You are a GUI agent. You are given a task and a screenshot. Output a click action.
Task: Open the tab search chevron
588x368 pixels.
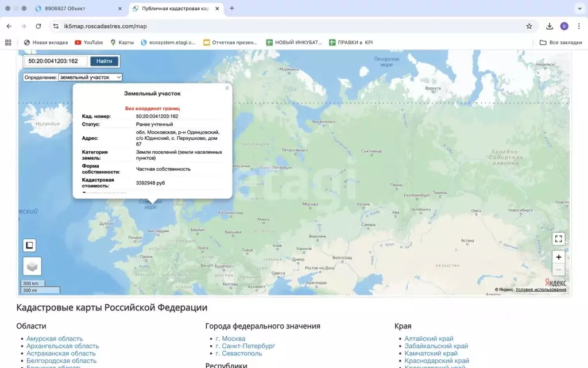coord(579,9)
